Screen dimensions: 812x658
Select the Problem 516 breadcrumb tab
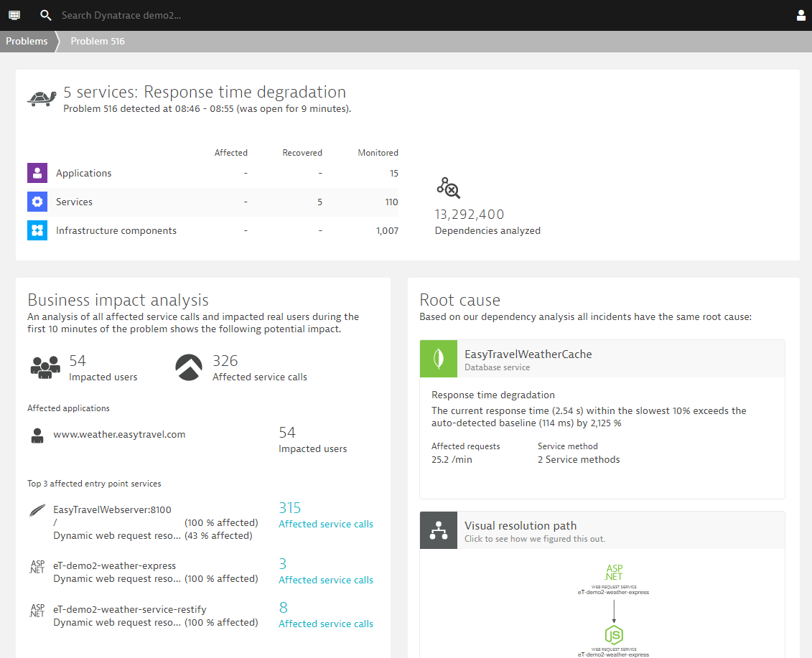(x=98, y=41)
